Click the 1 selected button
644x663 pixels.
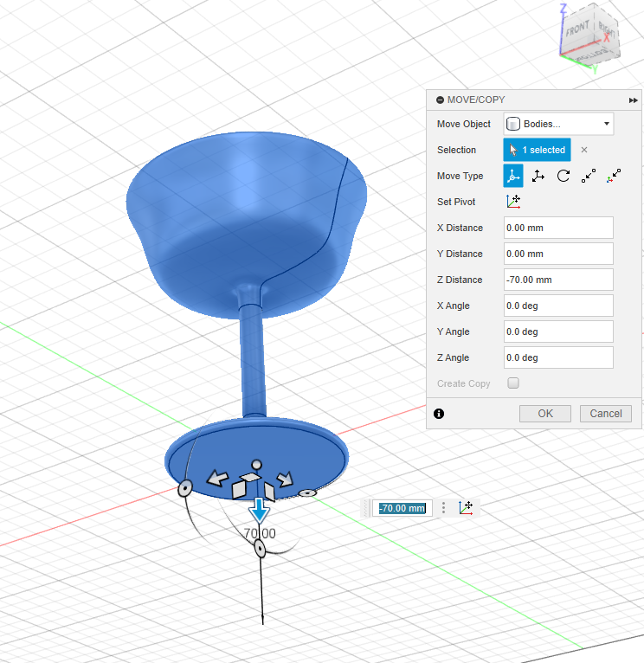(x=537, y=150)
